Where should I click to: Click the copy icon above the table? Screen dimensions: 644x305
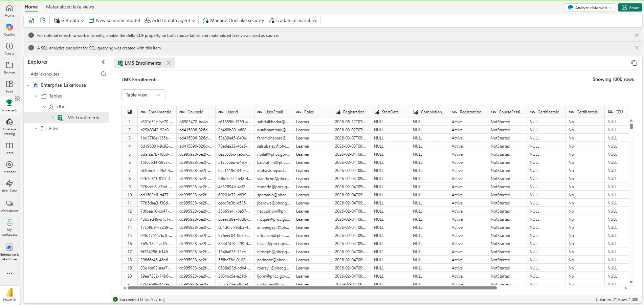[634, 63]
